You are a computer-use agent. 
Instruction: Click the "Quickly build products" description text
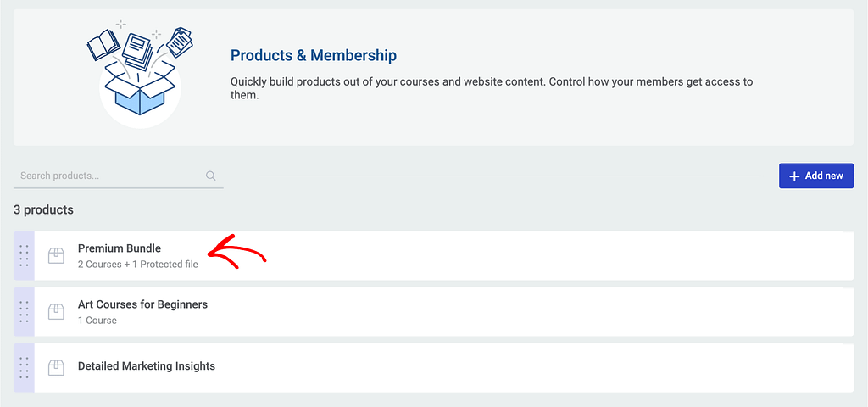492,88
